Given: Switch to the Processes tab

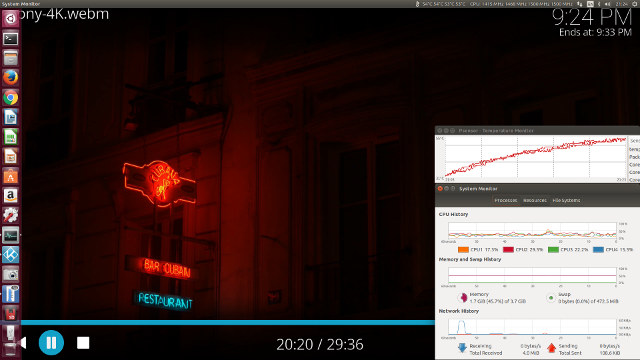Looking at the screenshot, I should [506, 200].
